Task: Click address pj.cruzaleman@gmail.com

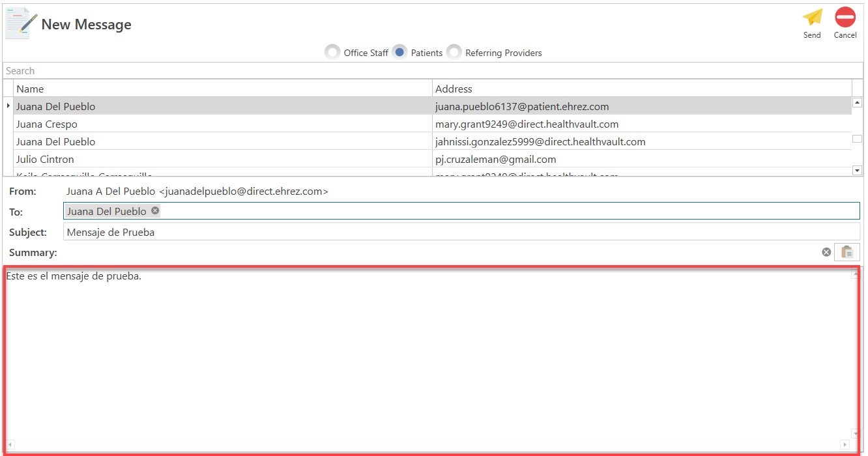Action: (496, 159)
